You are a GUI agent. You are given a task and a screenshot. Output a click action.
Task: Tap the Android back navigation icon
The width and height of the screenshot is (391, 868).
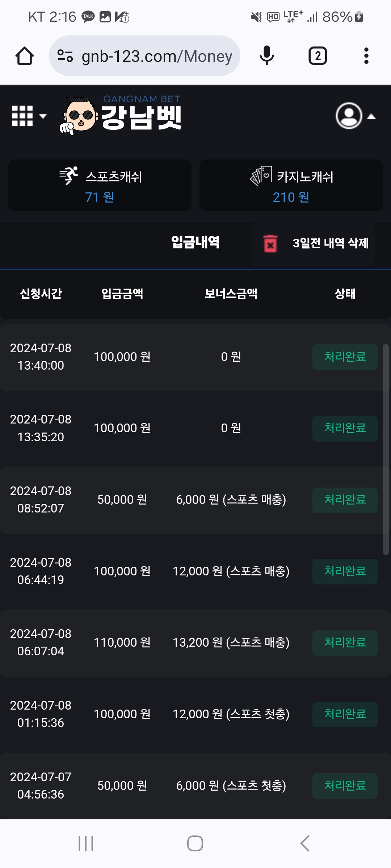click(x=305, y=843)
